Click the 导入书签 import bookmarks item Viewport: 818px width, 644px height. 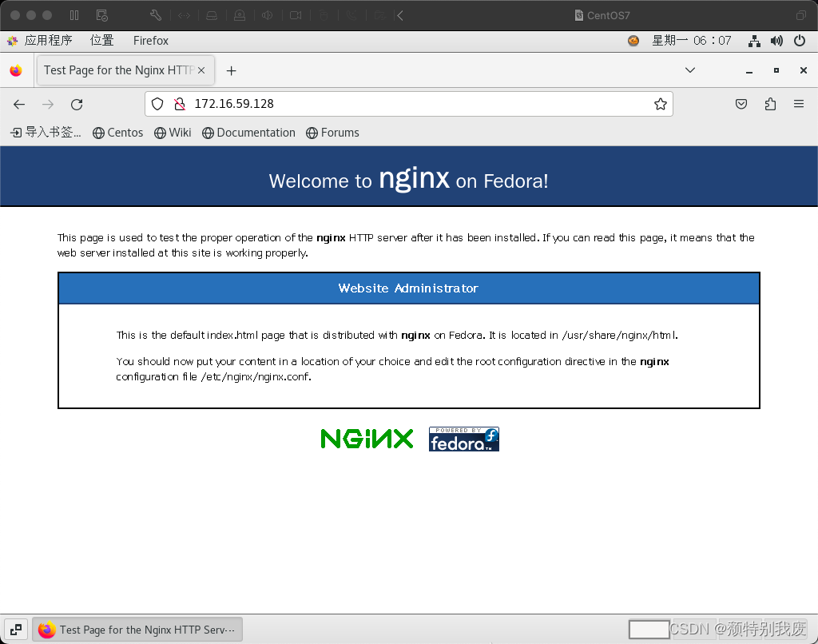(x=46, y=133)
